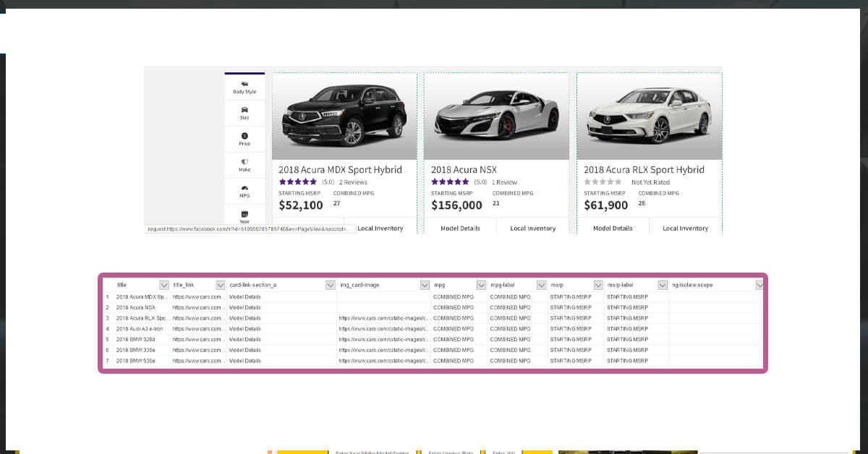868x454 pixels.
Task: Click the combined MPG value 21 on NSX card
Action: coord(496,203)
